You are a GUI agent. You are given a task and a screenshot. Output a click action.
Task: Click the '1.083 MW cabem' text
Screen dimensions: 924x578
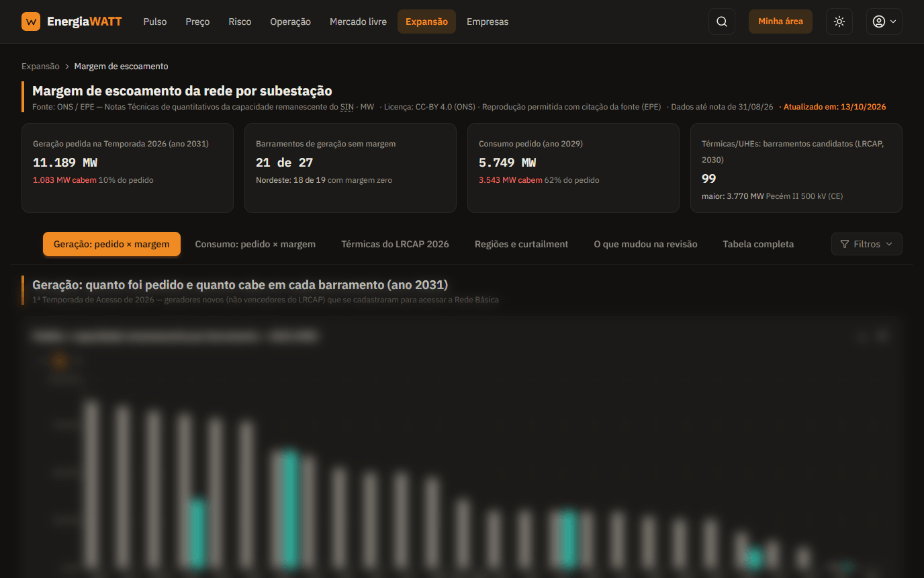click(64, 180)
